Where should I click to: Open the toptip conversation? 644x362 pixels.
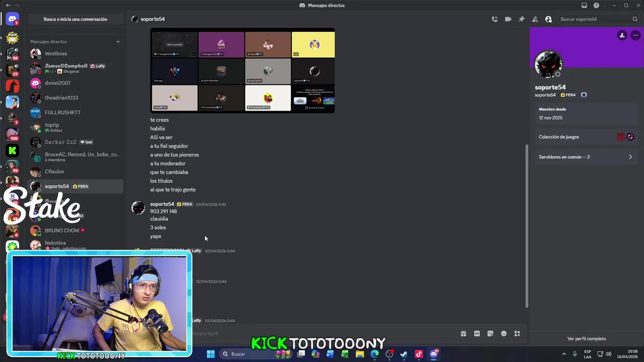75,127
